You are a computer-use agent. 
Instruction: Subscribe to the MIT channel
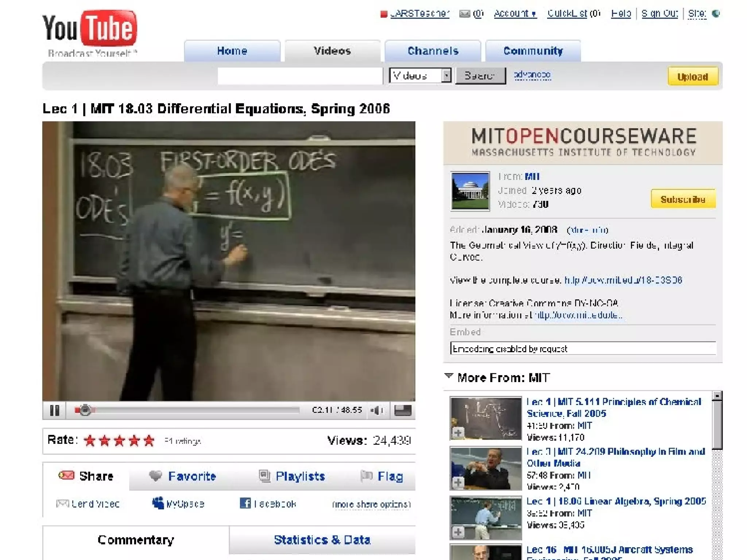[x=683, y=199]
